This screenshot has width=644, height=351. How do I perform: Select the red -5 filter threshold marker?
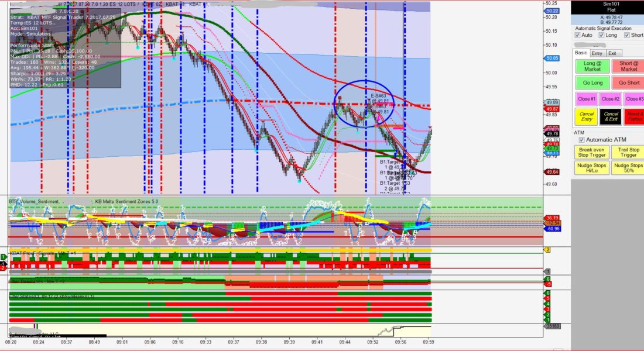547,284
